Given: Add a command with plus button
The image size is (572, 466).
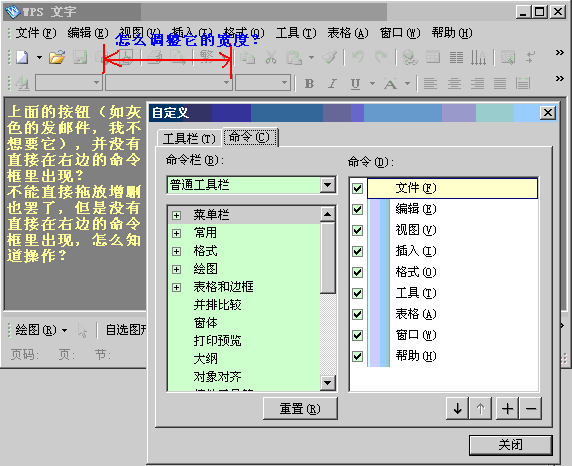Looking at the screenshot, I should (x=507, y=409).
